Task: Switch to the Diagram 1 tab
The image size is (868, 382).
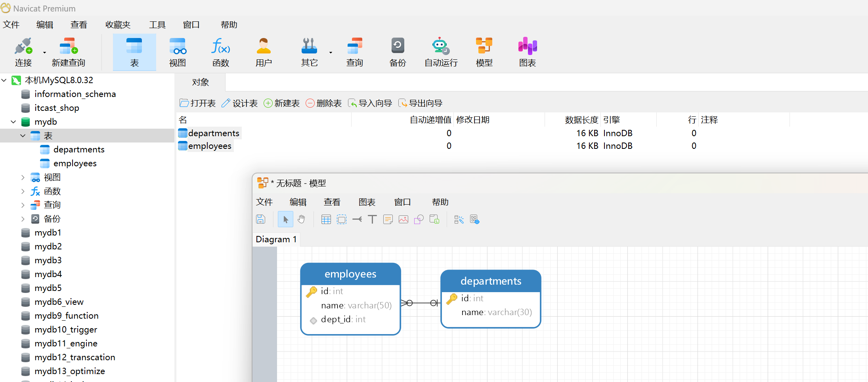Action: [x=276, y=239]
